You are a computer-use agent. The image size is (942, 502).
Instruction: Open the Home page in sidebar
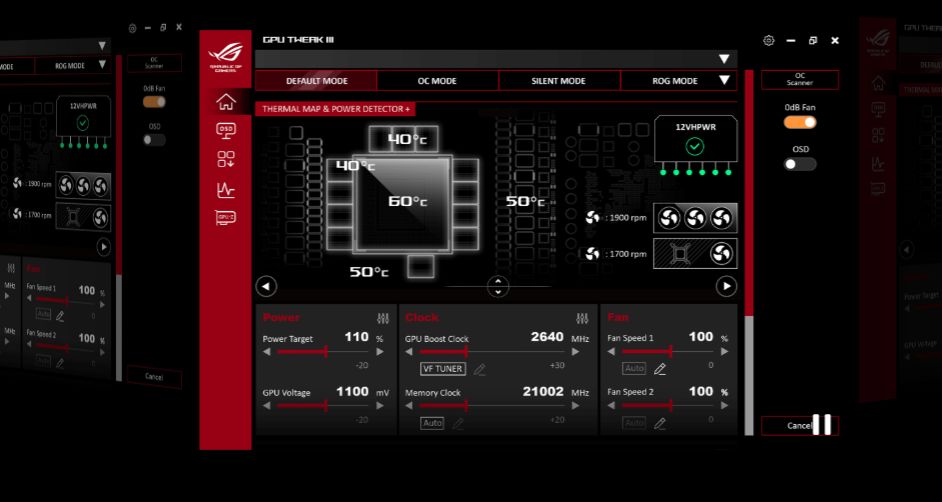coord(226,102)
